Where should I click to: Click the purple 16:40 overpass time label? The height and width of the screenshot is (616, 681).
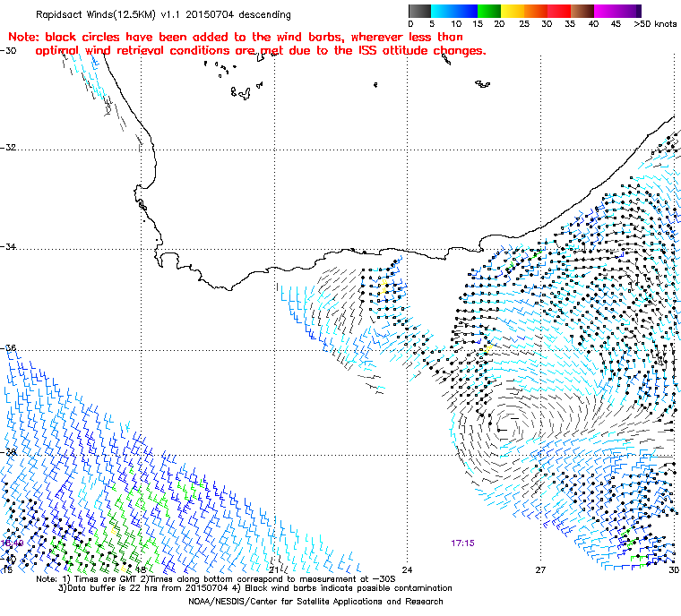tap(12, 543)
